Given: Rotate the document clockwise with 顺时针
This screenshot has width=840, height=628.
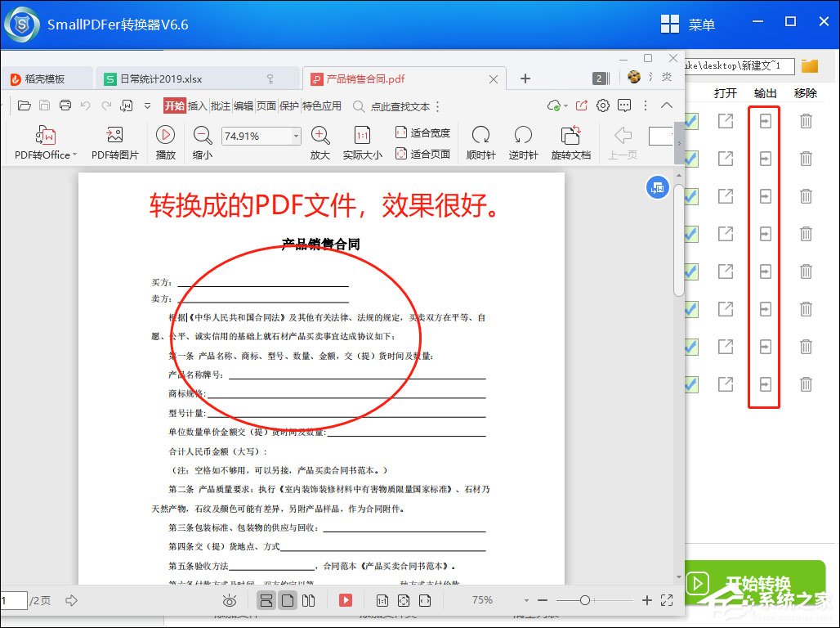Looking at the screenshot, I should 480,137.
